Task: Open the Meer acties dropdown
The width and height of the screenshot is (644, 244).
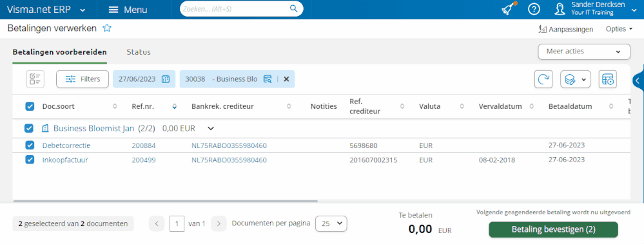Action: tap(584, 52)
